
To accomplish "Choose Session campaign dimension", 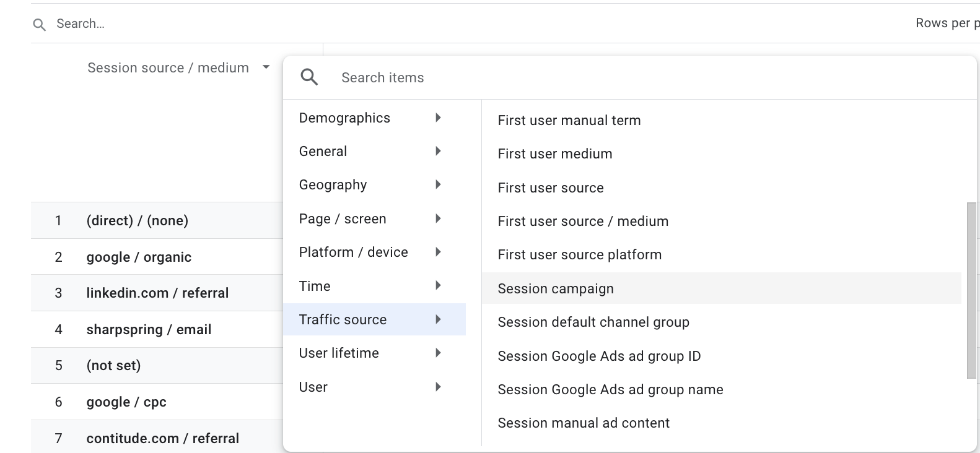I will [x=556, y=288].
